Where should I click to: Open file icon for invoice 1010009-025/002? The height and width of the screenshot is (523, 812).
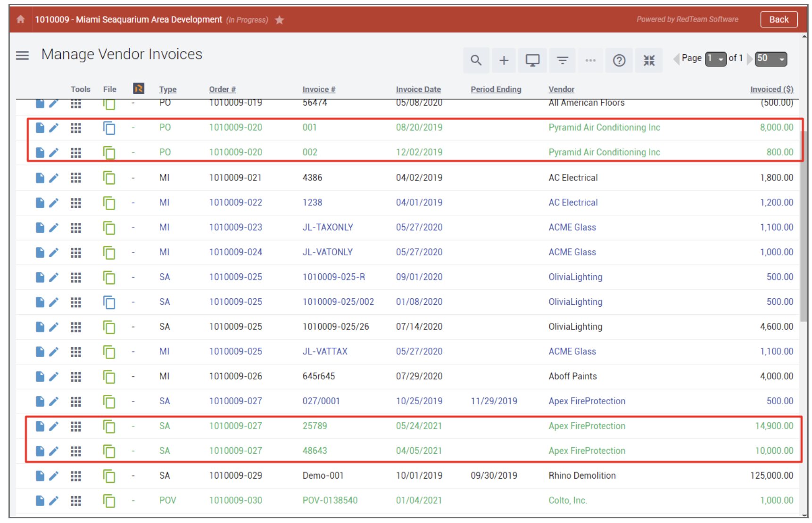click(109, 302)
